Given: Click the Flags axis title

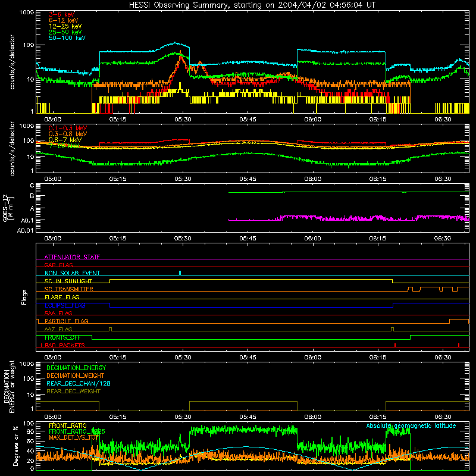Looking at the screenshot, I should click(x=24, y=297).
